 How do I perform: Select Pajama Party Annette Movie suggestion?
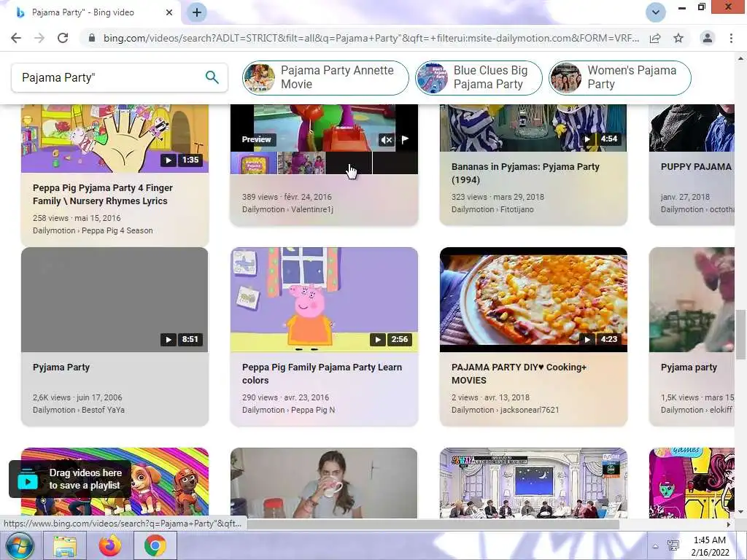[325, 77]
